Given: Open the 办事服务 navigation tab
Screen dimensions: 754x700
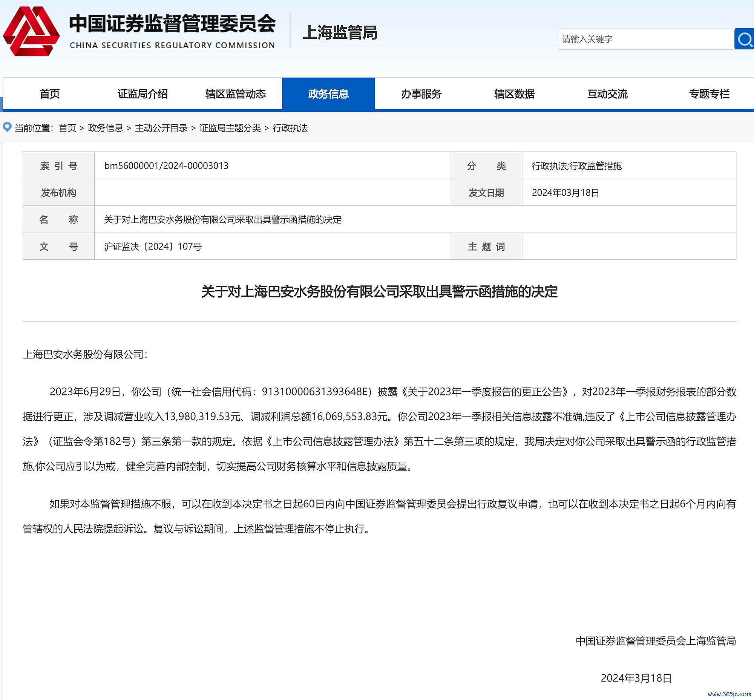Looking at the screenshot, I should 421,94.
